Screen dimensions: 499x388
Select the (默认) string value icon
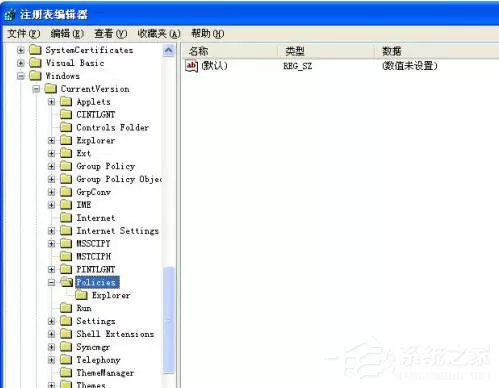click(192, 66)
